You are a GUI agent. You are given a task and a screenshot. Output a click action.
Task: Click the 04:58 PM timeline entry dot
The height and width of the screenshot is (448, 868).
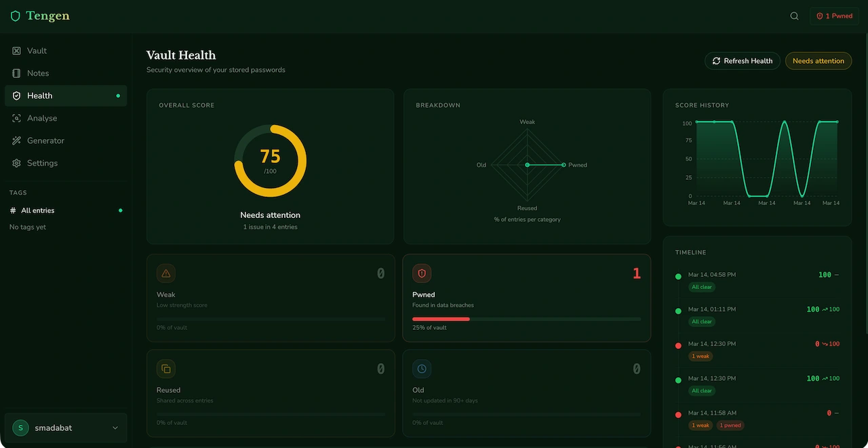[x=678, y=276]
